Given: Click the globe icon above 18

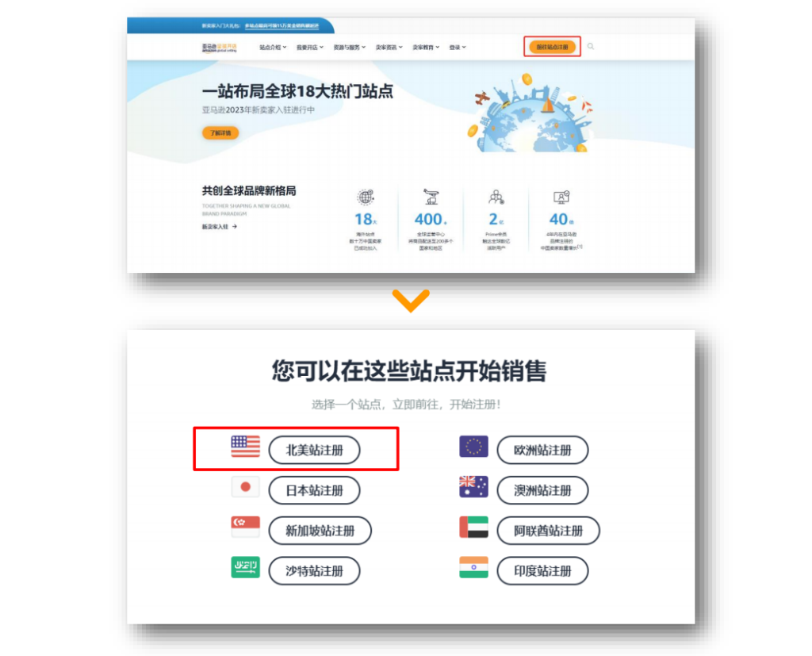Looking at the screenshot, I should pyautogui.click(x=365, y=198).
